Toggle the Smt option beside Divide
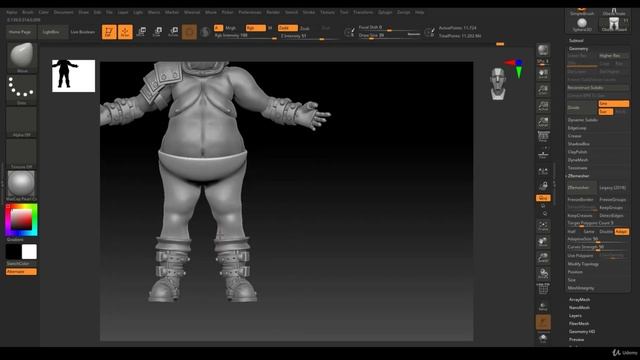The width and height of the screenshot is (640, 360). point(613,104)
